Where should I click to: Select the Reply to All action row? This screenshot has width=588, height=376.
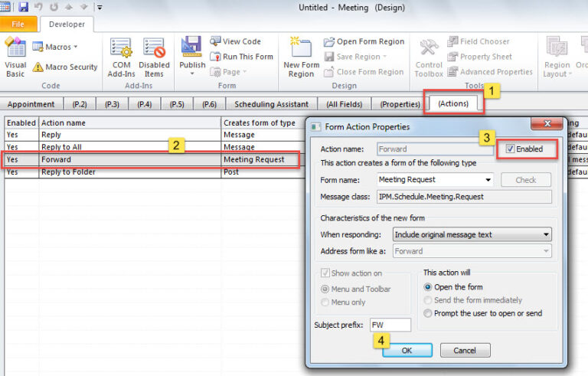(x=154, y=147)
